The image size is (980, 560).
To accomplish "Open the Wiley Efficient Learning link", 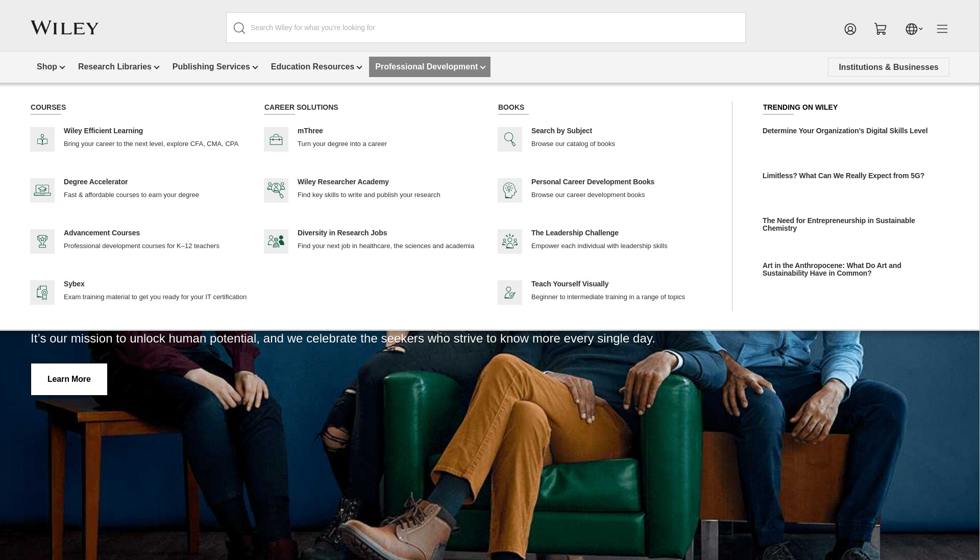I will [x=103, y=131].
